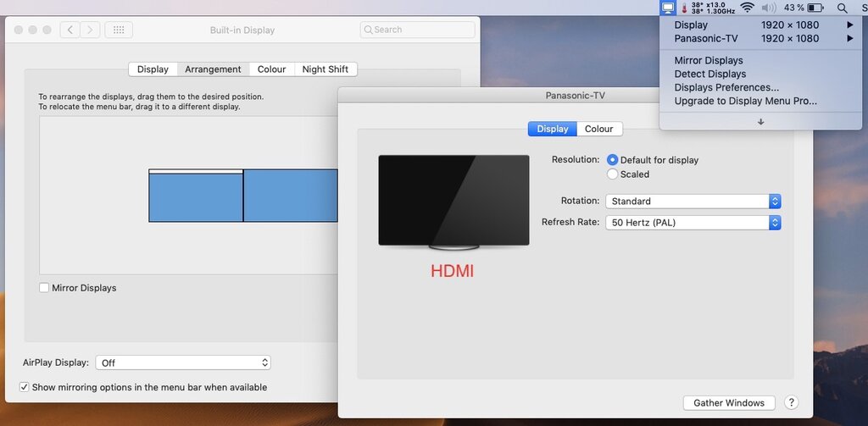868x426 pixels.
Task: Select the Scaled resolution option
Action: (612, 174)
